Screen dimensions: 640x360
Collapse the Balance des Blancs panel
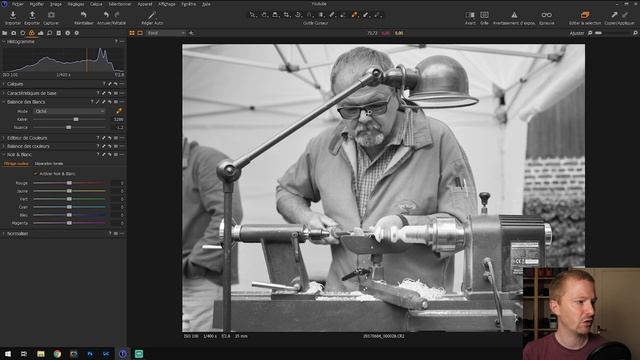(x=4, y=102)
